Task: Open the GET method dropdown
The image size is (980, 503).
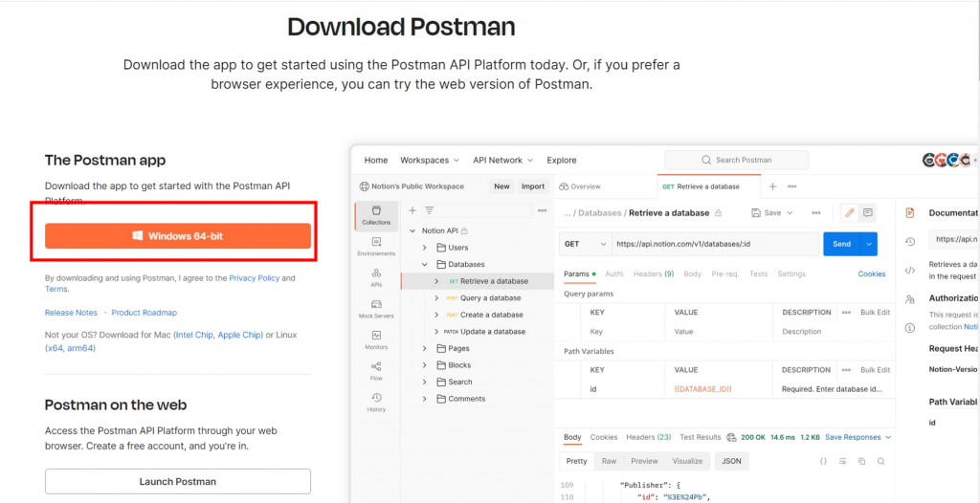Action: (x=586, y=244)
